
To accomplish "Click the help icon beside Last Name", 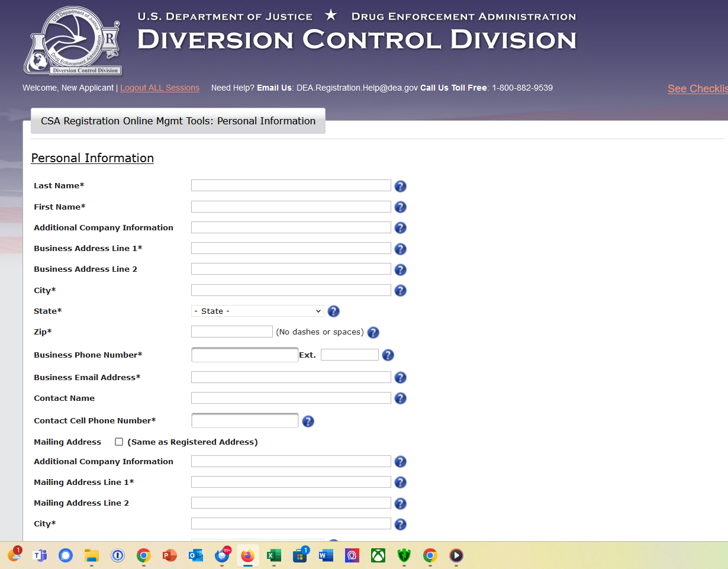I will pyautogui.click(x=400, y=186).
